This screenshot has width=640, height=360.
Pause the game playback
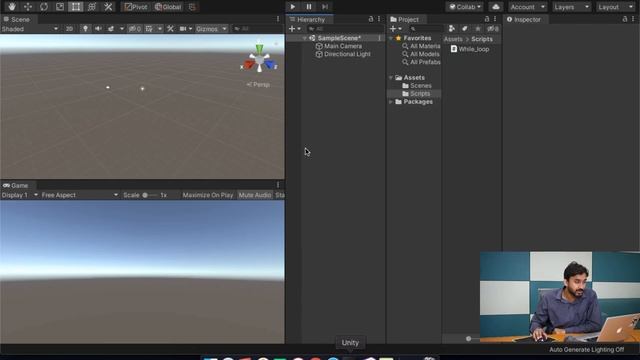(x=309, y=7)
